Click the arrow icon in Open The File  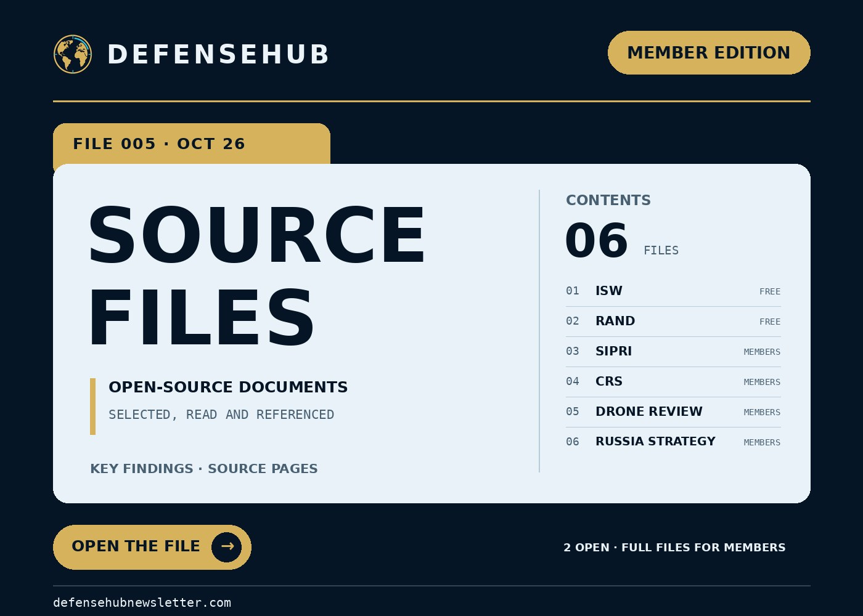[227, 547]
